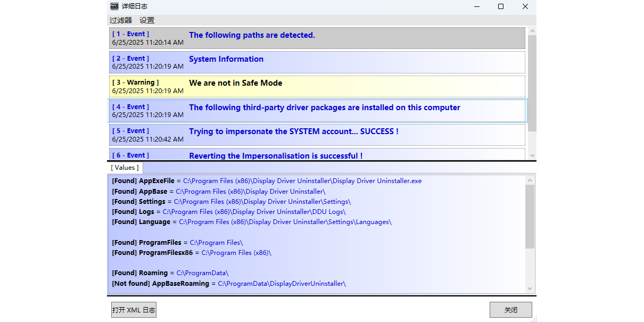Select event 5 'Trying to impersonate the SYSTEM account'
The width and height of the screenshot is (644, 322).
pyautogui.click(x=317, y=135)
